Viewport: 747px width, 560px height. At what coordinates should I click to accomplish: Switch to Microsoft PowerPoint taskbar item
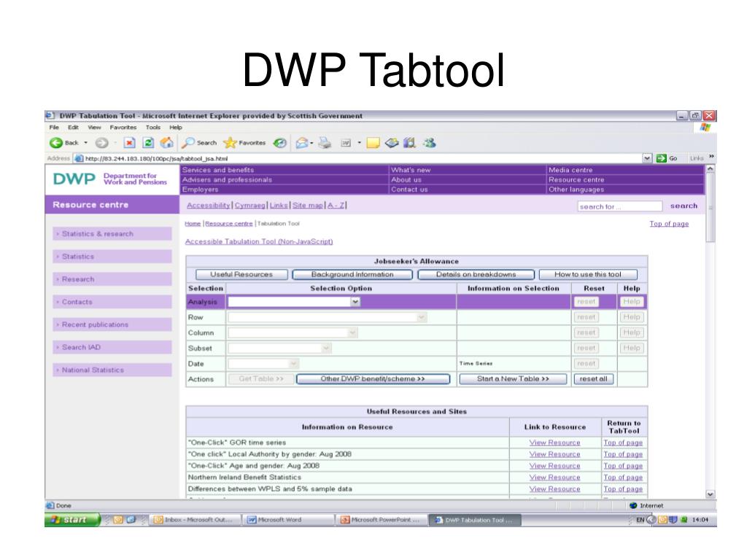coord(382,520)
